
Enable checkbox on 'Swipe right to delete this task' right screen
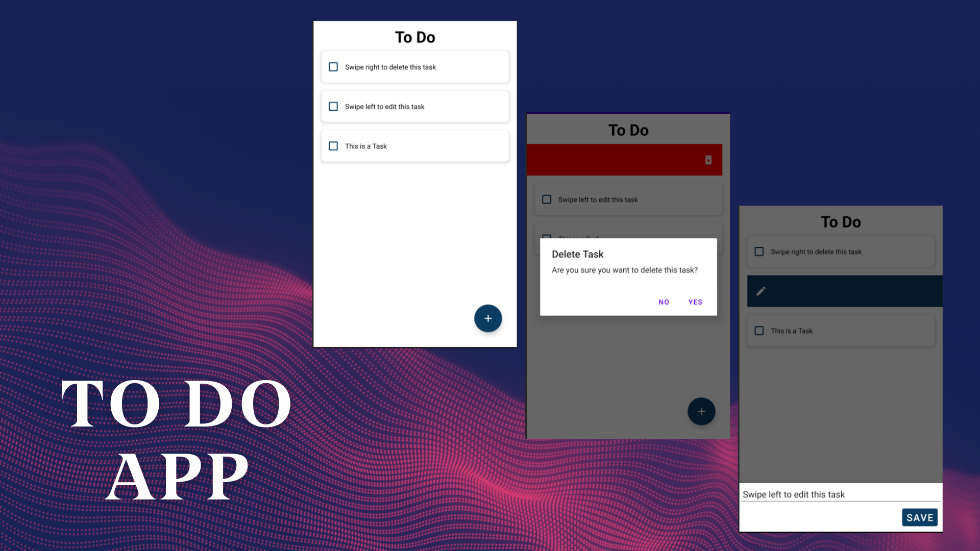point(759,252)
